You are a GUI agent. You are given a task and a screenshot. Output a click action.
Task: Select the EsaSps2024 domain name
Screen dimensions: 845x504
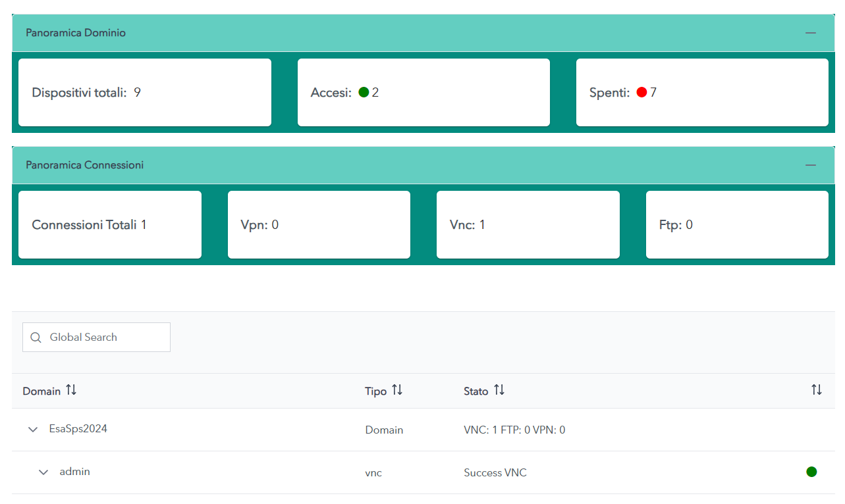coord(78,429)
